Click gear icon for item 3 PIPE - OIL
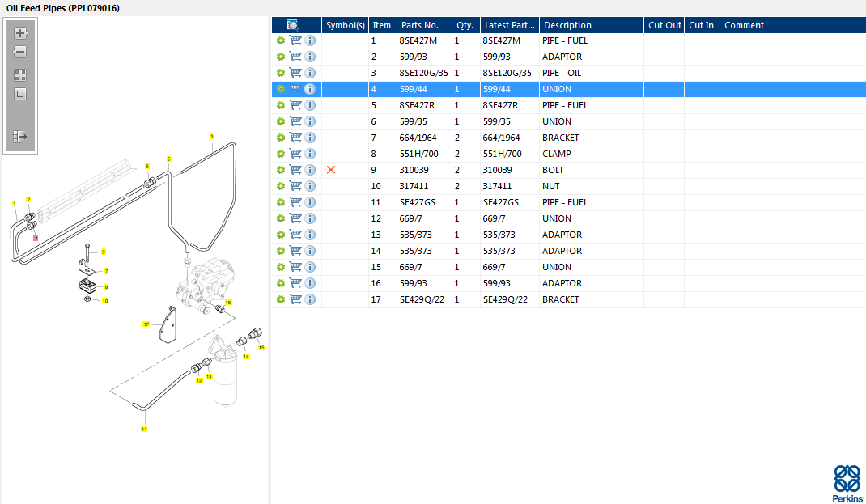Screen dimensions: 866x504 281,73
